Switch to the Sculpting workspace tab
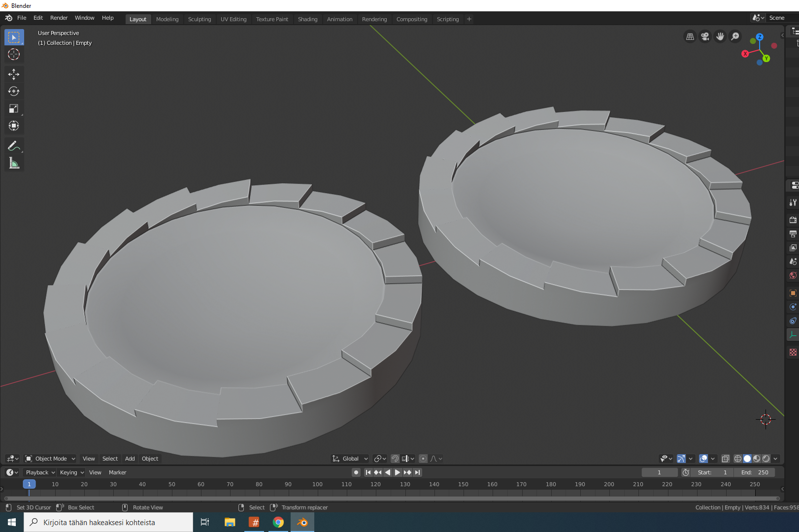The width and height of the screenshot is (799, 532). (199, 19)
